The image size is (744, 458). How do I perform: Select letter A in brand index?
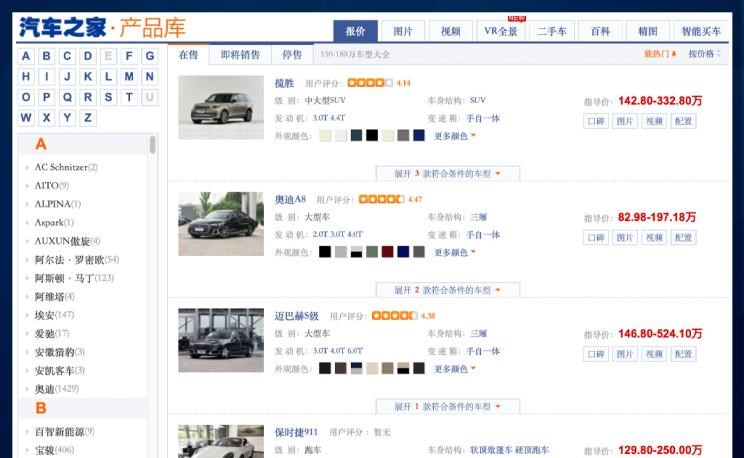(26, 56)
